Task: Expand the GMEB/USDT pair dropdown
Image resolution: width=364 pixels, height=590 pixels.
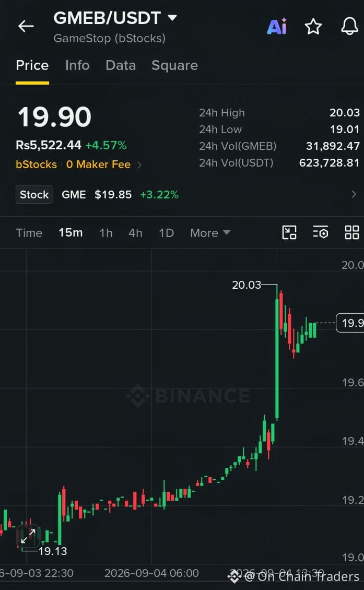Action: 172,18
